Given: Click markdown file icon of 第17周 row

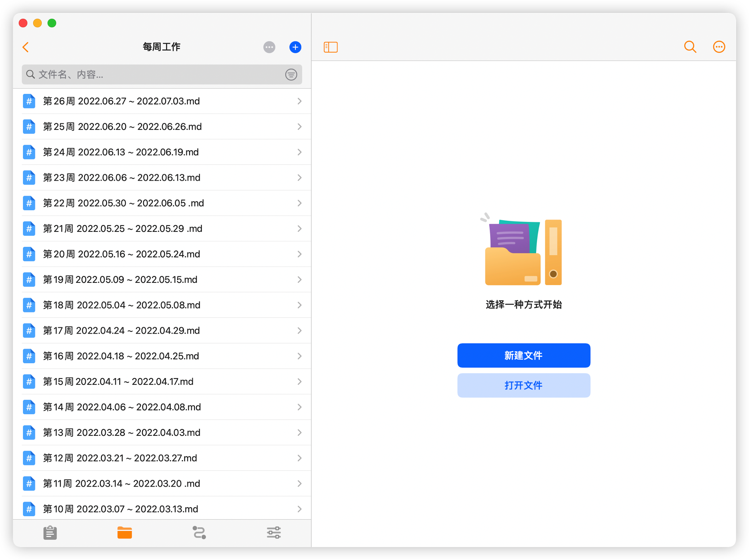Looking at the screenshot, I should [x=29, y=331].
